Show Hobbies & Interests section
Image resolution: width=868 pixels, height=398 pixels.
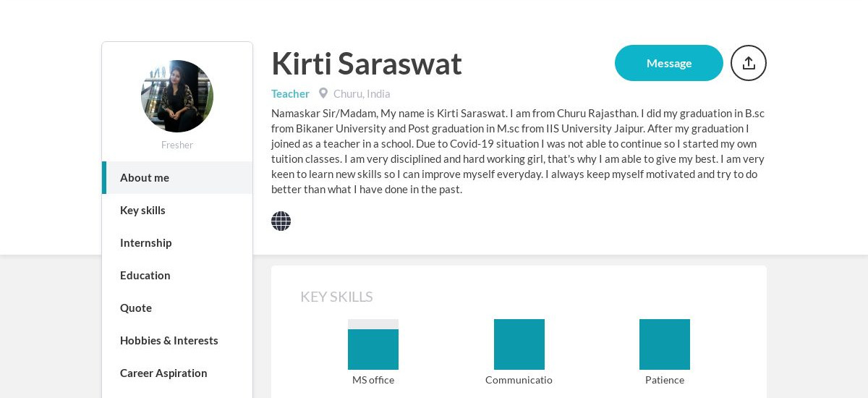pyautogui.click(x=177, y=340)
